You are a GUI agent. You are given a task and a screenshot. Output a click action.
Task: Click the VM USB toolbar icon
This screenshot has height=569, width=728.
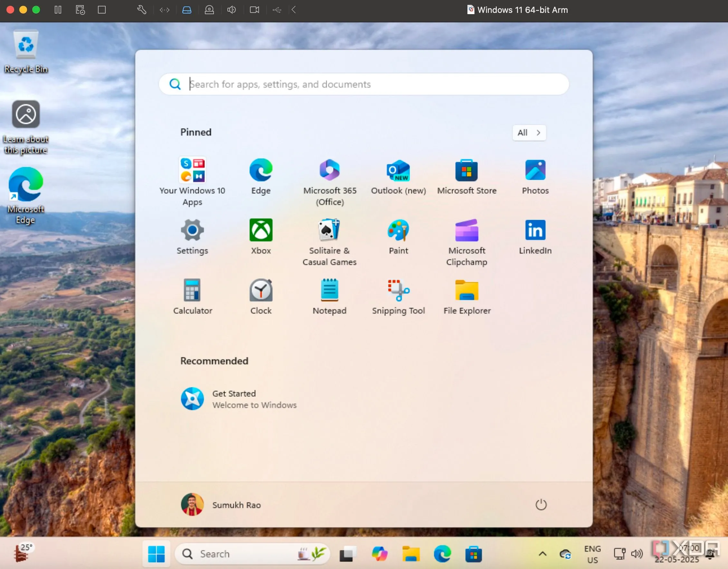click(277, 10)
